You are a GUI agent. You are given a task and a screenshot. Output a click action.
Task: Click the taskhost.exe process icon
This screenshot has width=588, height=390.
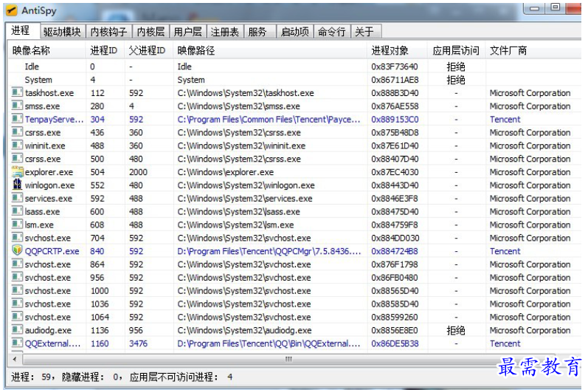17,92
